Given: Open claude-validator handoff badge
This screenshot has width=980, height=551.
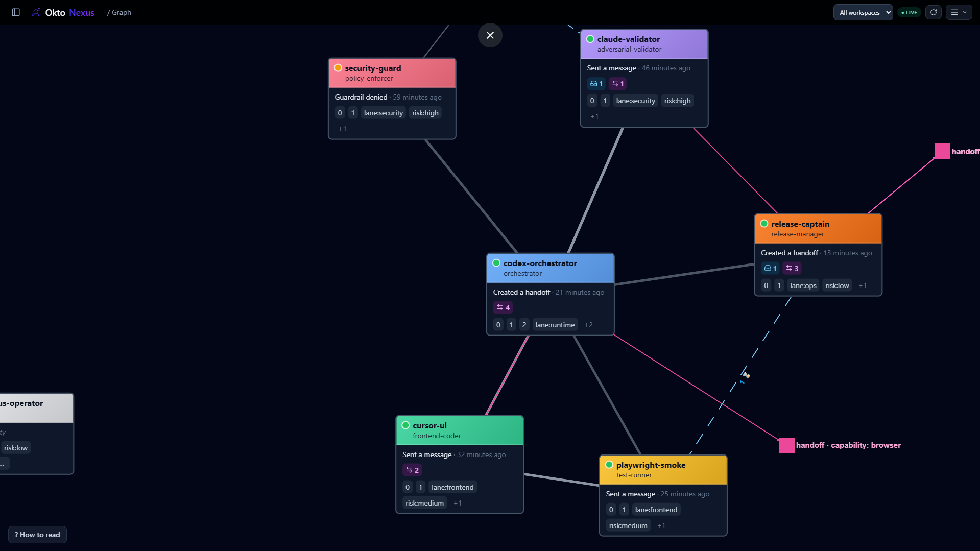Looking at the screenshot, I should (x=618, y=84).
